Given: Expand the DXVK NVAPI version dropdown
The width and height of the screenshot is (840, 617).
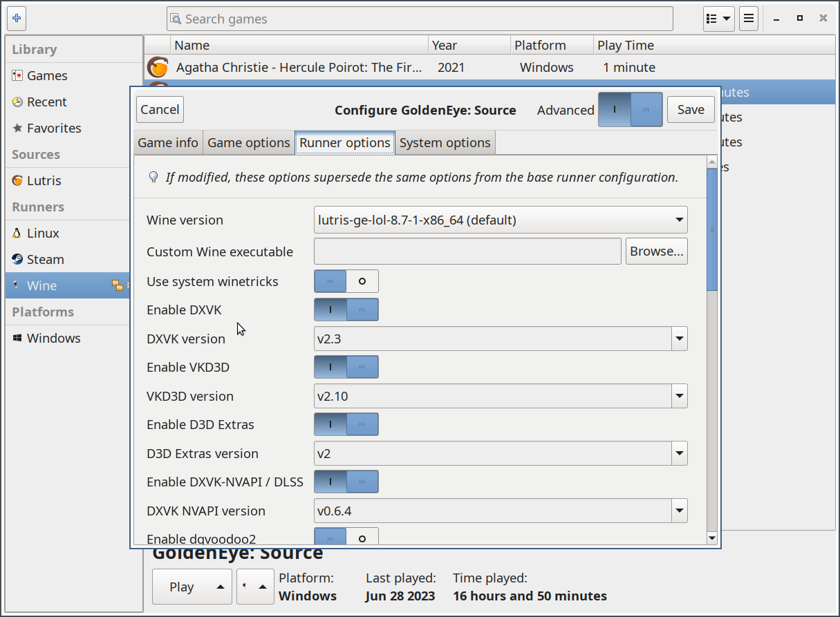Looking at the screenshot, I should [501, 511].
